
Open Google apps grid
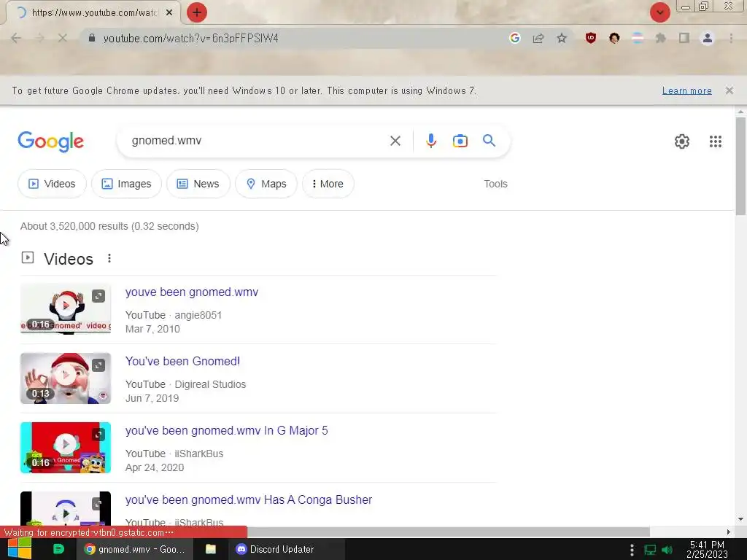tap(715, 141)
